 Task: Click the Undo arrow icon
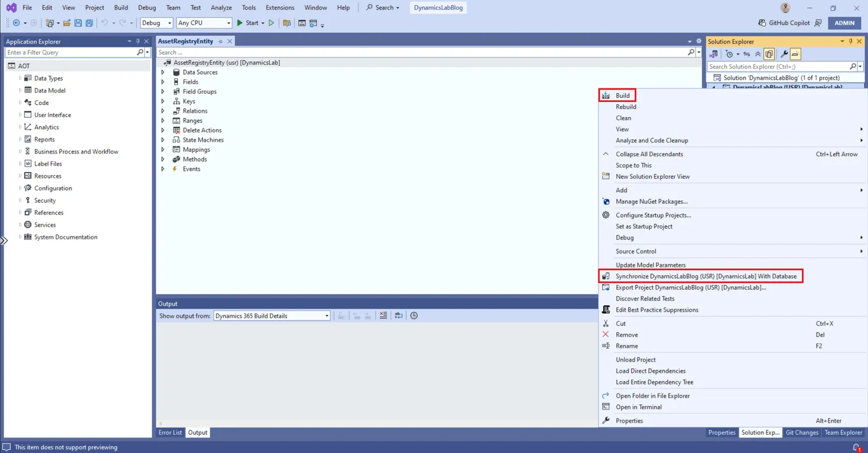coord(104,23)
